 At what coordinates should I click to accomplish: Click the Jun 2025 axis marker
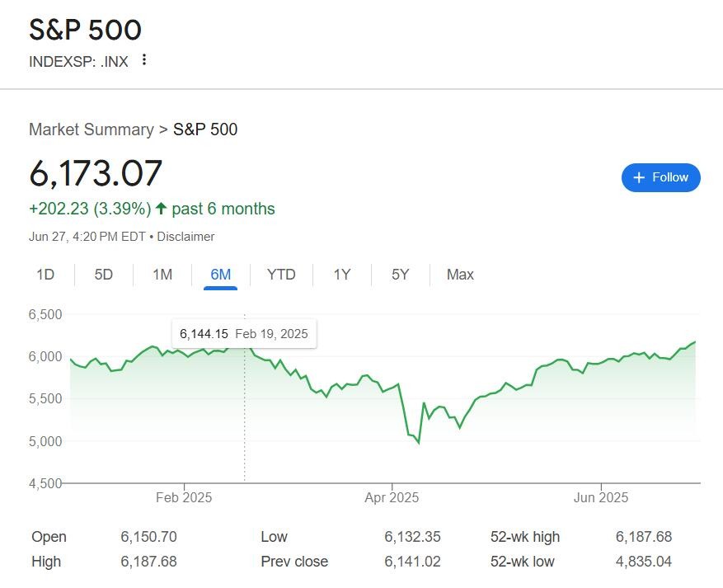pyautogui.click(x=601, y=497)
